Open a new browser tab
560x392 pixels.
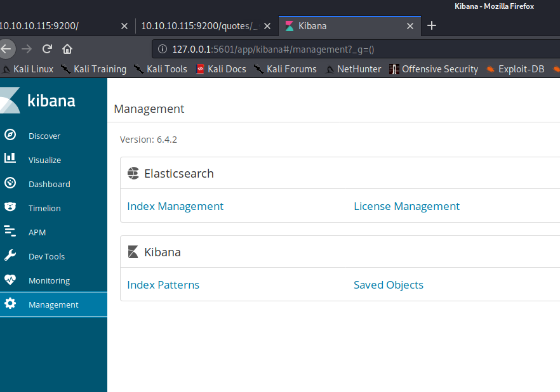pyautogui.click(x=432, y=25)
